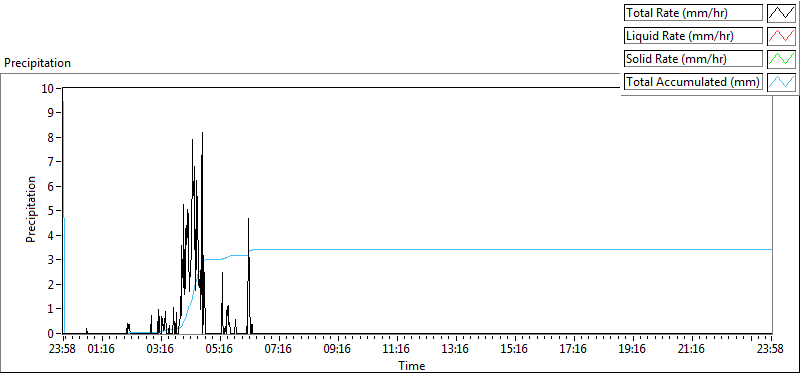Click the Liquid Rate red line icon

coord(781,36)
